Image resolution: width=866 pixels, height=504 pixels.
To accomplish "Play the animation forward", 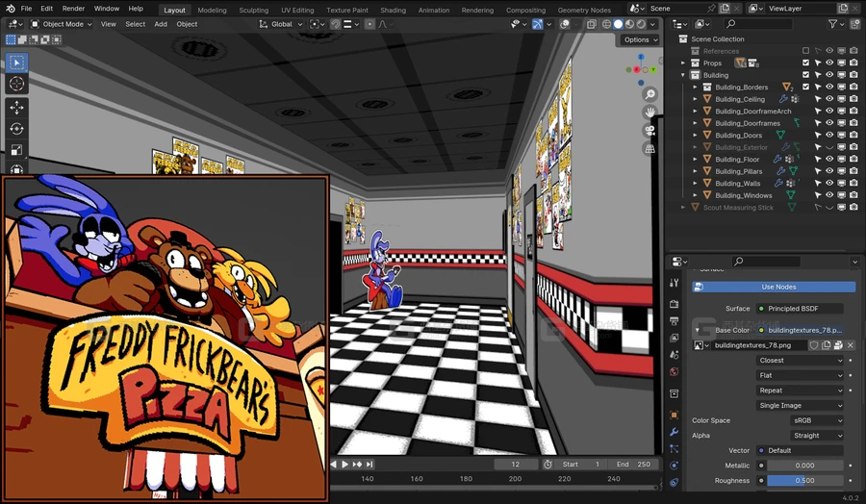I will coord(344,465).
